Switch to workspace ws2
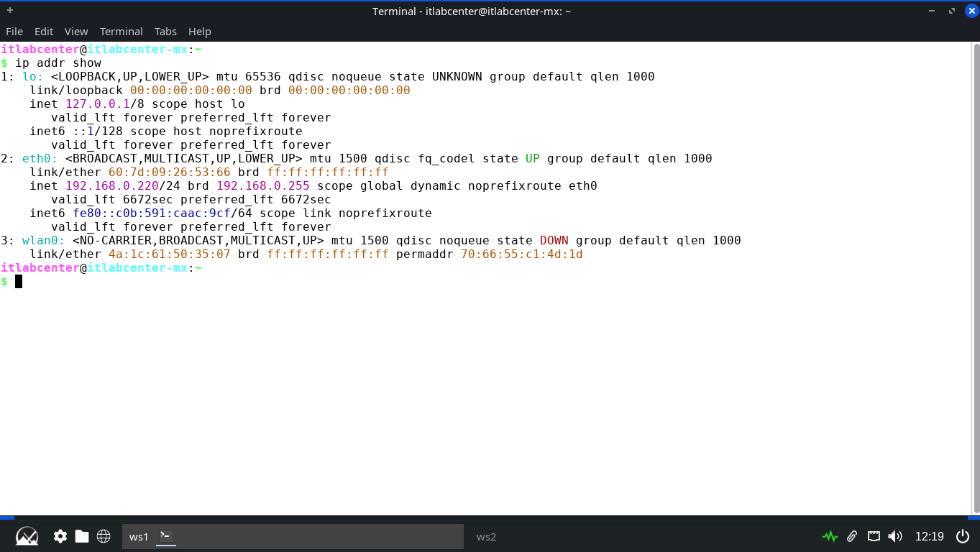 pyautogui.click(x=486, y=536)
